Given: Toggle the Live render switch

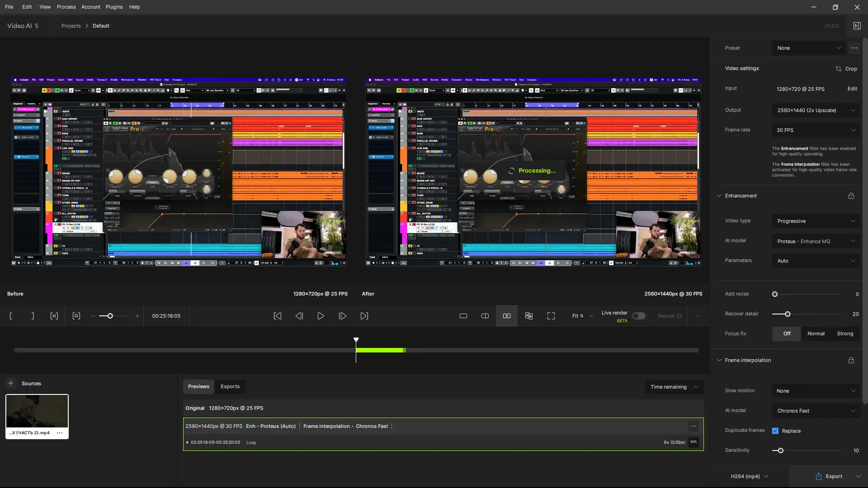Looking at the screenshot, I should tap(638, 316).
